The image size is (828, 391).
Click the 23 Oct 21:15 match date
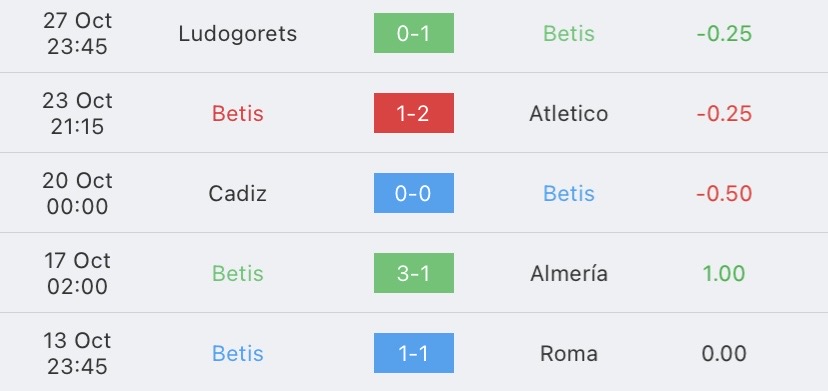pos(78,114)
